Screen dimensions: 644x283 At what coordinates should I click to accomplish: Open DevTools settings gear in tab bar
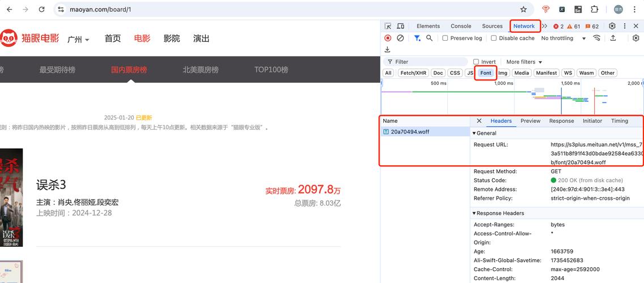[612, 26]
